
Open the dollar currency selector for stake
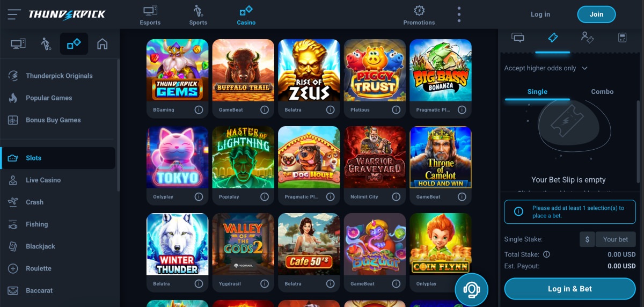click(587, 239)
